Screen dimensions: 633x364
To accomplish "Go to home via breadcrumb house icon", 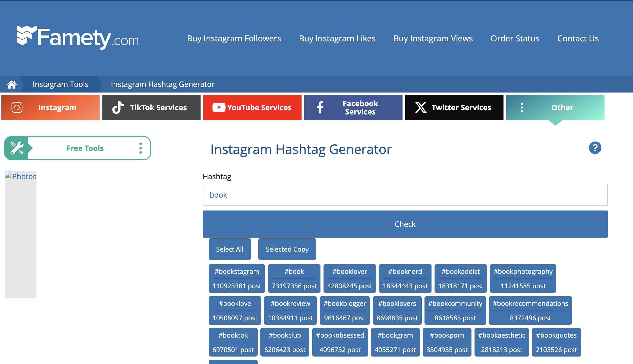I will [x=11, y=84].
